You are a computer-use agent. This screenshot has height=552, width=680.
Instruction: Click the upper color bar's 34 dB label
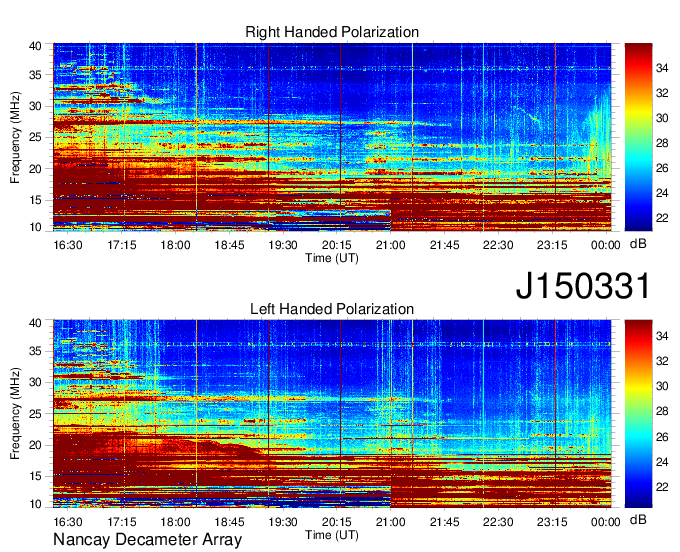[x=662, y=68]
